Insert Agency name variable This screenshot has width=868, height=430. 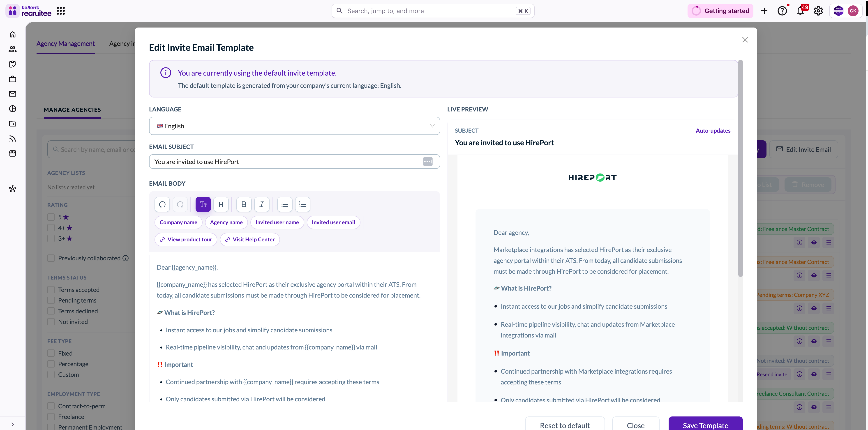coord(226,222)
